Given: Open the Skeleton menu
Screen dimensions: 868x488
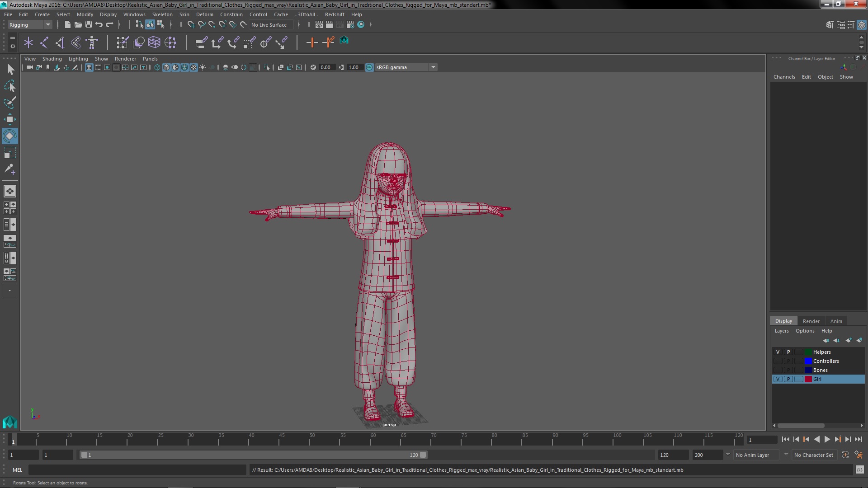Looking at the screenshot, I should 162,14.
